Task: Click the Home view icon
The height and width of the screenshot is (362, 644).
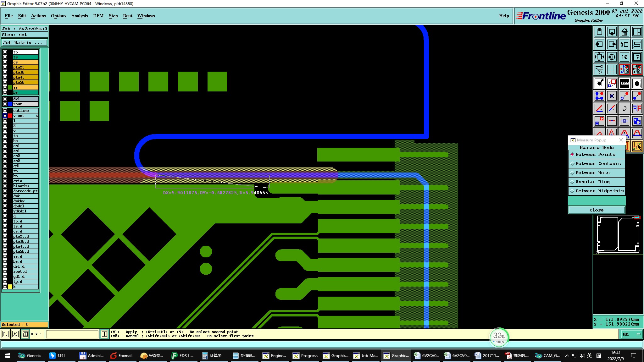Action: coord(624,32)
